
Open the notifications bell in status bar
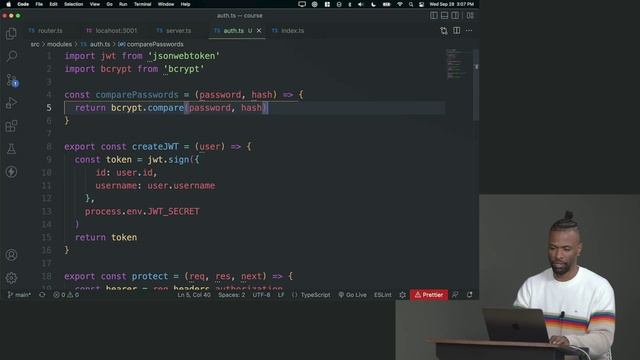pos(470,295)
